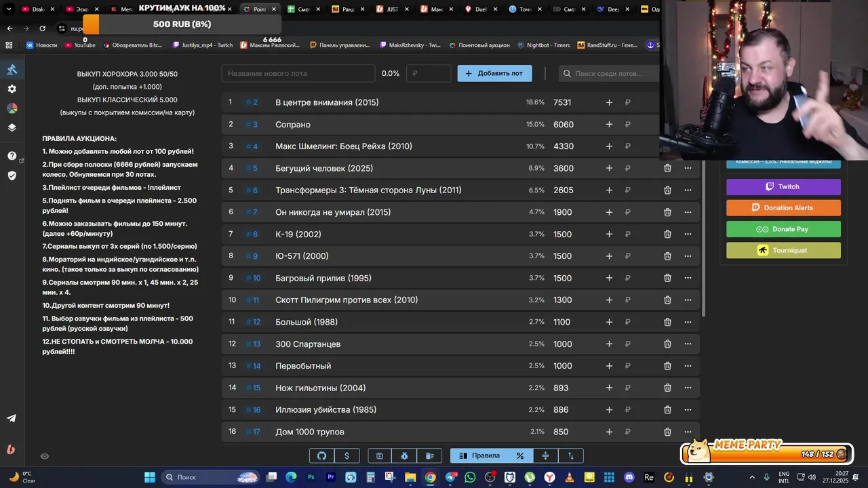Toggle the Правила rules panel button
868x488 pixels.
click(479, 455)
